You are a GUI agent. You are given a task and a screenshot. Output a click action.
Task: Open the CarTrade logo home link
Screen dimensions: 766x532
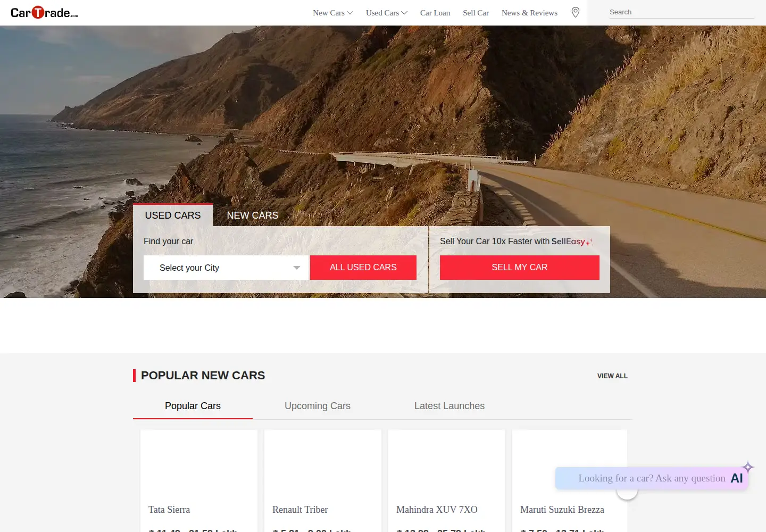(44, 12)
